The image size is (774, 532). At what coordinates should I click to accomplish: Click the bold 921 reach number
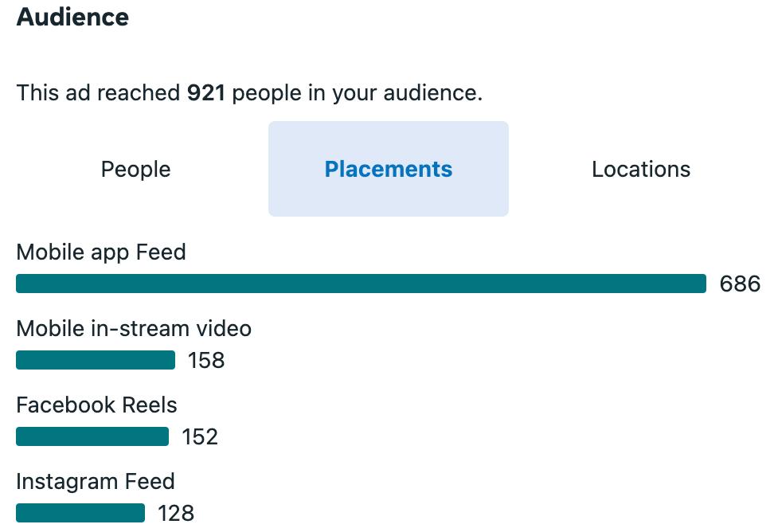pyautogui.click(x=205, y=93)
